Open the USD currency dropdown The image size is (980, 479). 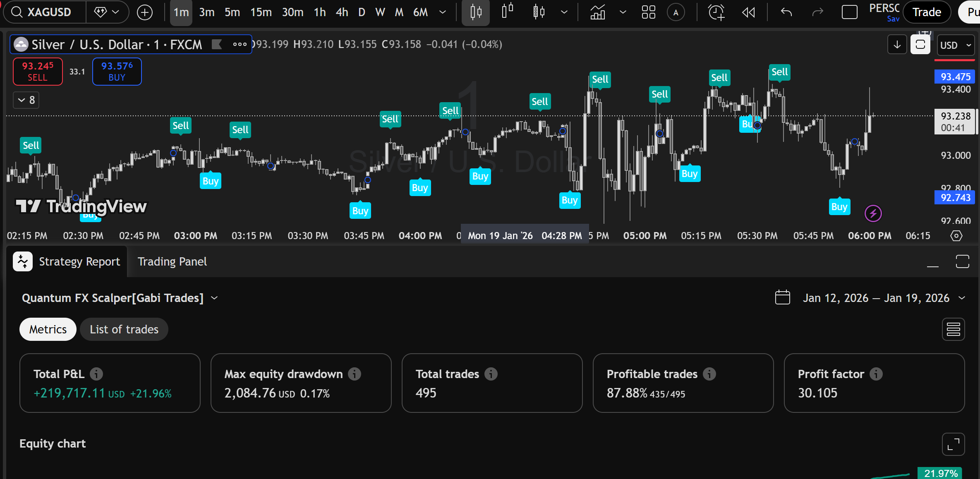[x=956, y=45]
